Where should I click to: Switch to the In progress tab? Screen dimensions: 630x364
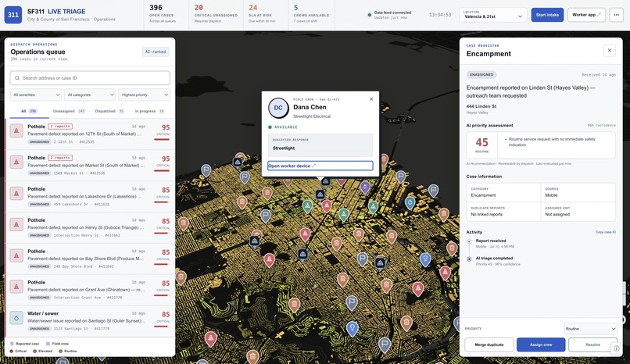(150, 111)
